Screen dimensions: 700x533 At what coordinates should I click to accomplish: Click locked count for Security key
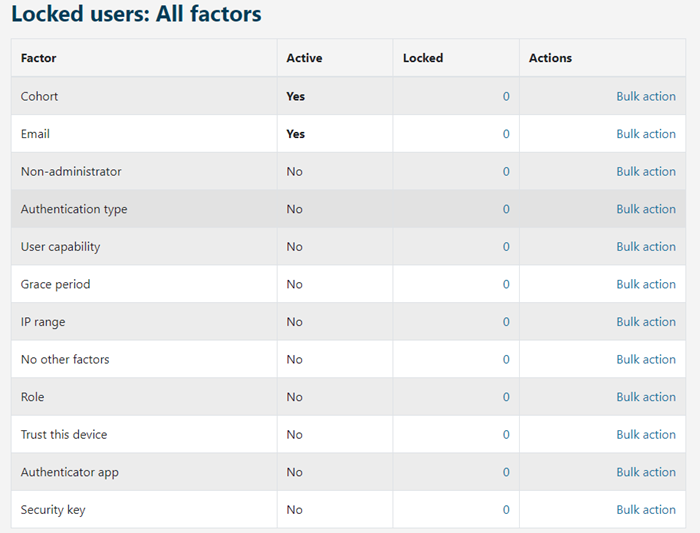point(506,510)
